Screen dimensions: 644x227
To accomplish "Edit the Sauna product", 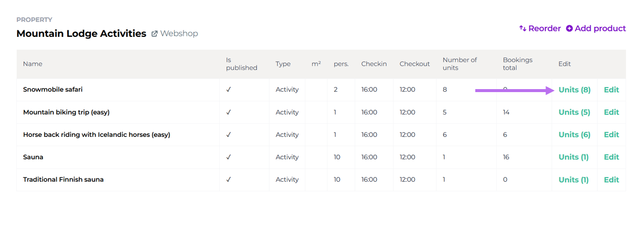I will tap(611, 157).
